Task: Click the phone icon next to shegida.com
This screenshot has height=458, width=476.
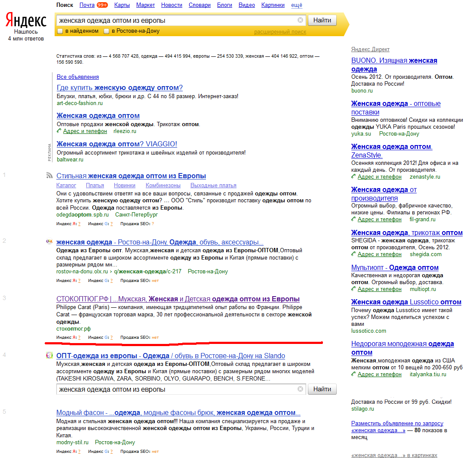Action: point(353,254)
